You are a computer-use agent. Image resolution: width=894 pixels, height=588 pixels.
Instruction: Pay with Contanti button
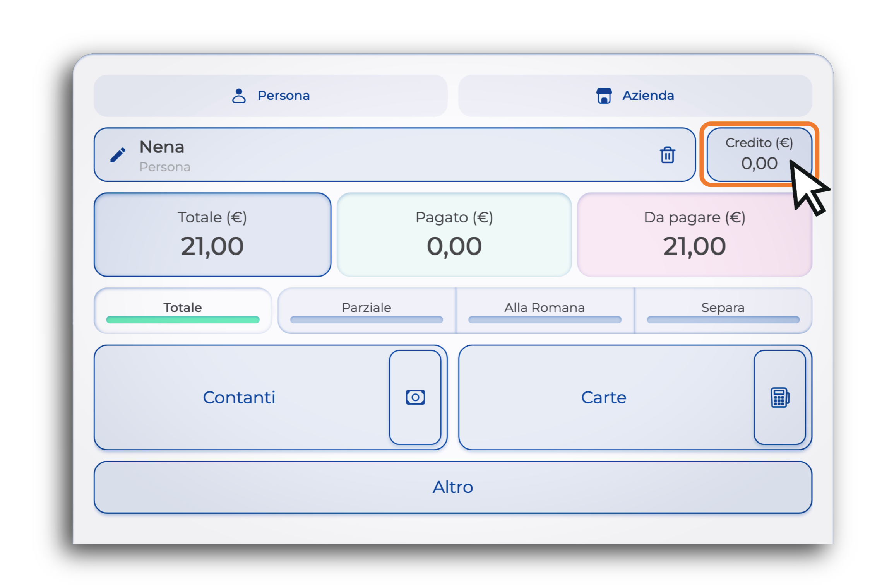point(240,397)
